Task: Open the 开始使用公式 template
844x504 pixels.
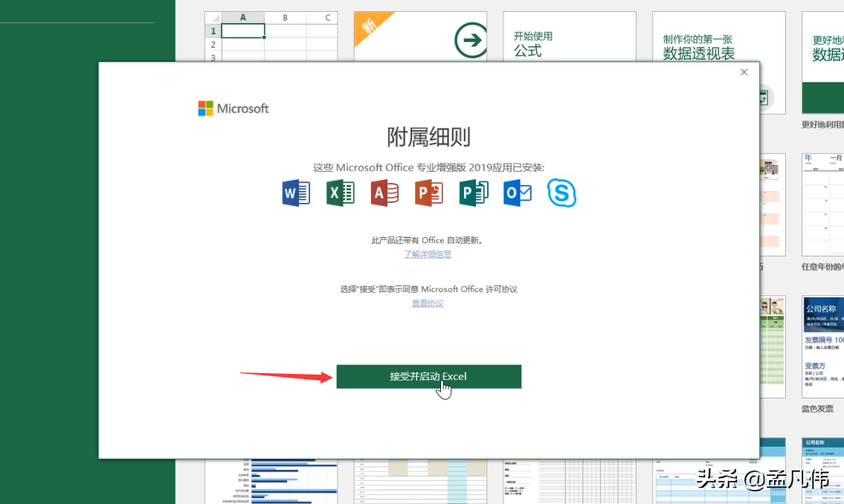Action: pos(570,36)
